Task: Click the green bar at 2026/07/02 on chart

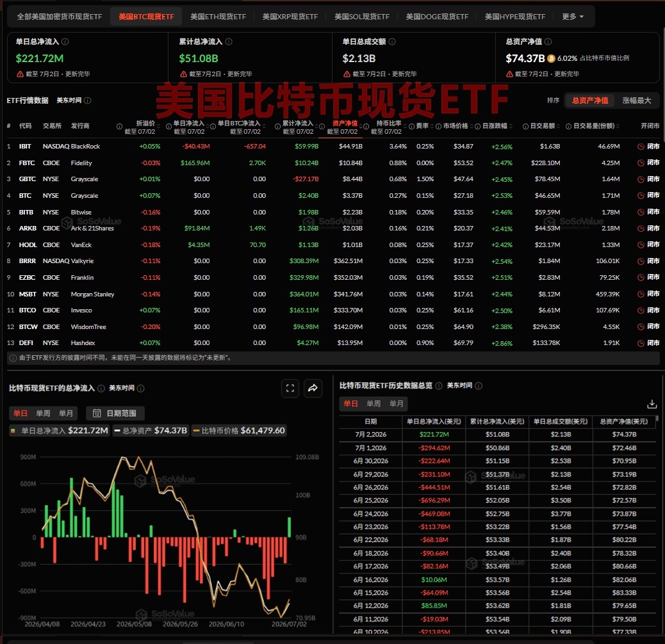Action: pos(289,527)
